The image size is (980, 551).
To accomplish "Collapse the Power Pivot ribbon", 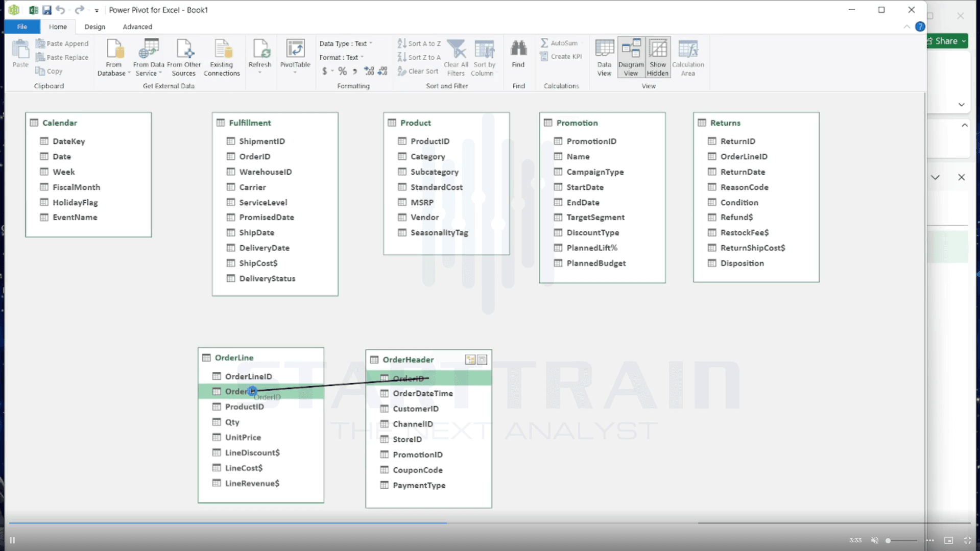I will click(906, 27).
